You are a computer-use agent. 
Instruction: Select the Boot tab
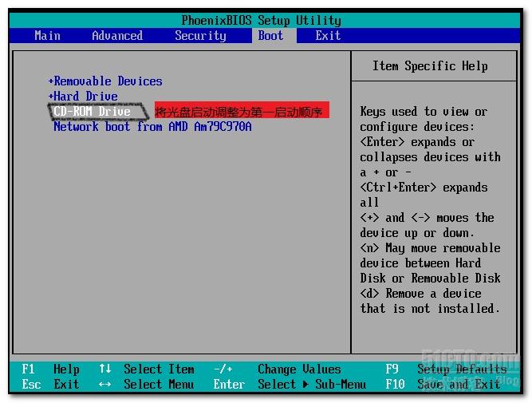[x=270, y=36]
